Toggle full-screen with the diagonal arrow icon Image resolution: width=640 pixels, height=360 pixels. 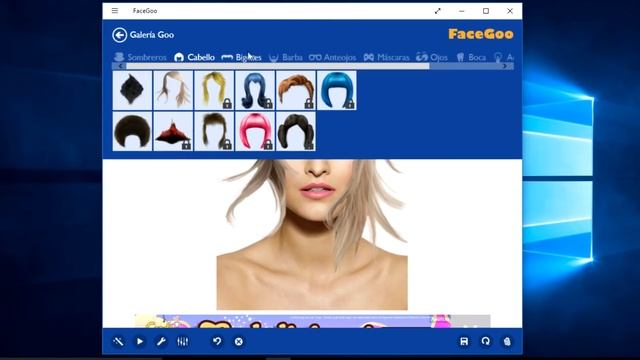438,11
